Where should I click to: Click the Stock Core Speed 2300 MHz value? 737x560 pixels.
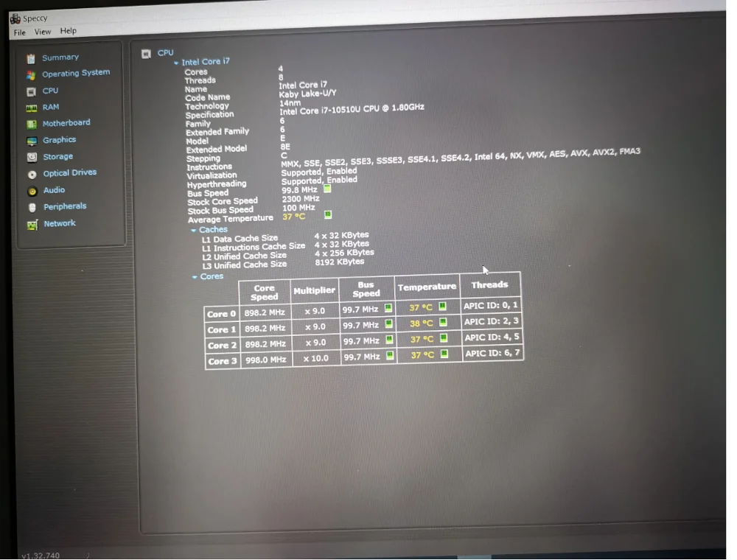(301, 199)
